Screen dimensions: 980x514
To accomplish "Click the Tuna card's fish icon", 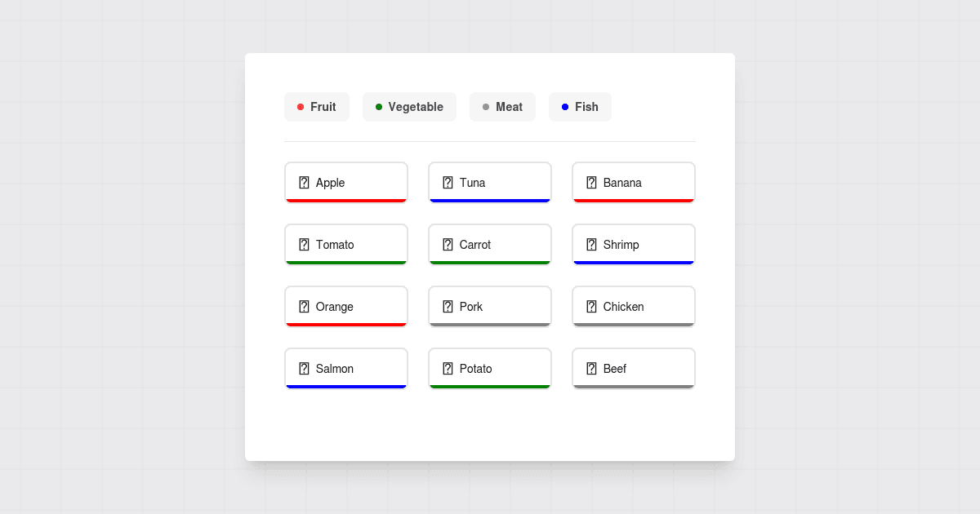I will tap(449, 182).
